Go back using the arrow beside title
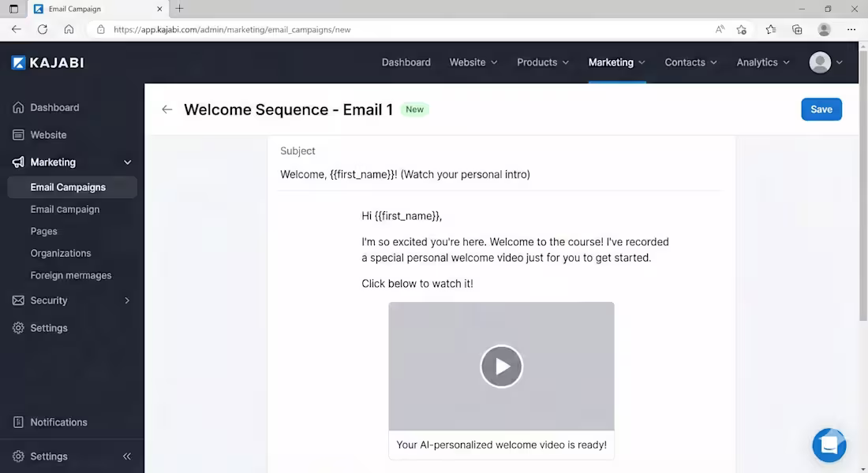868x473 pixels. [166, 110]
